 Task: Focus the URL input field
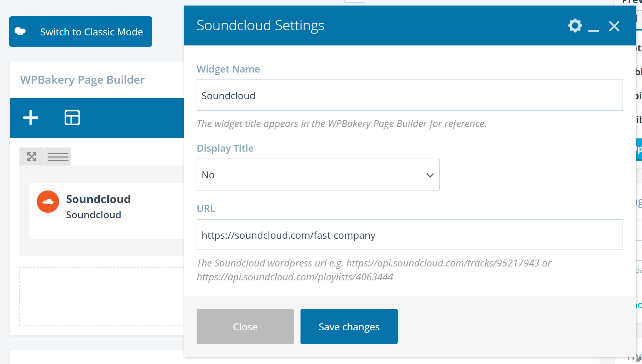(x=410, y=235)
